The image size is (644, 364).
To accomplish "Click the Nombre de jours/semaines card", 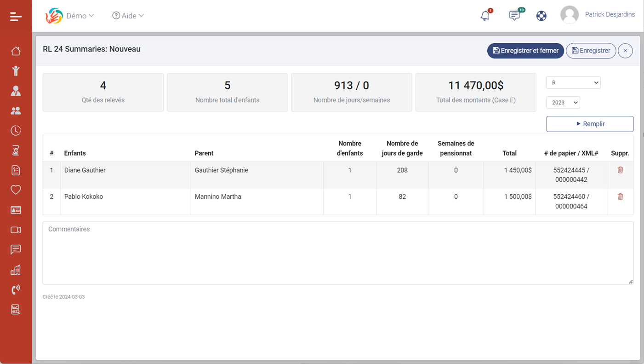I will (x=352, y=92).
